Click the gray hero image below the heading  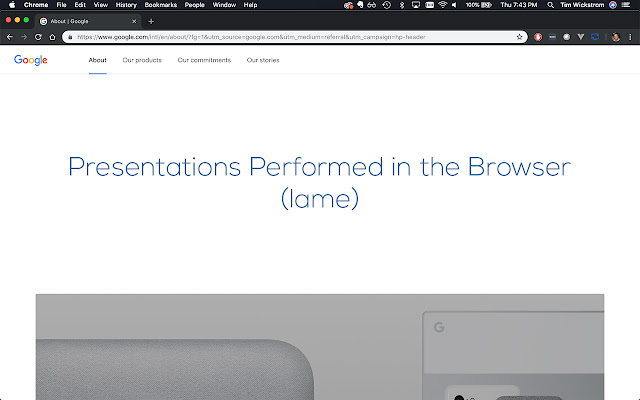[x=320, y=347]
